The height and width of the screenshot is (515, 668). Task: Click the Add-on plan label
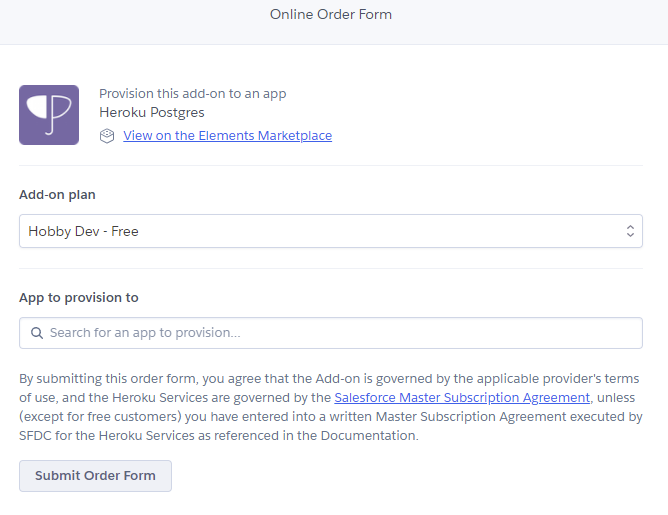[x=57, y=195]
